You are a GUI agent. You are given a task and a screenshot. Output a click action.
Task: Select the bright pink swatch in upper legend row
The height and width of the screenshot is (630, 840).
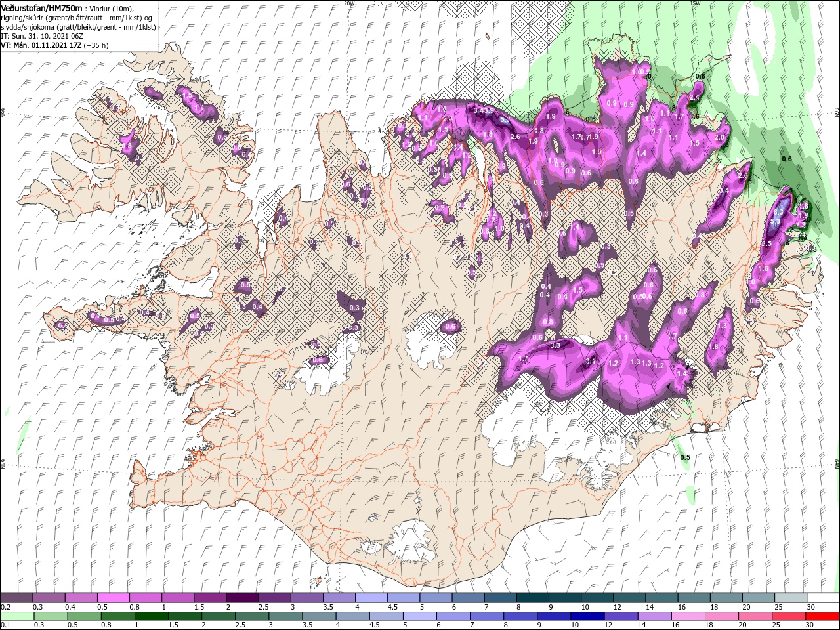coord(113,598)
